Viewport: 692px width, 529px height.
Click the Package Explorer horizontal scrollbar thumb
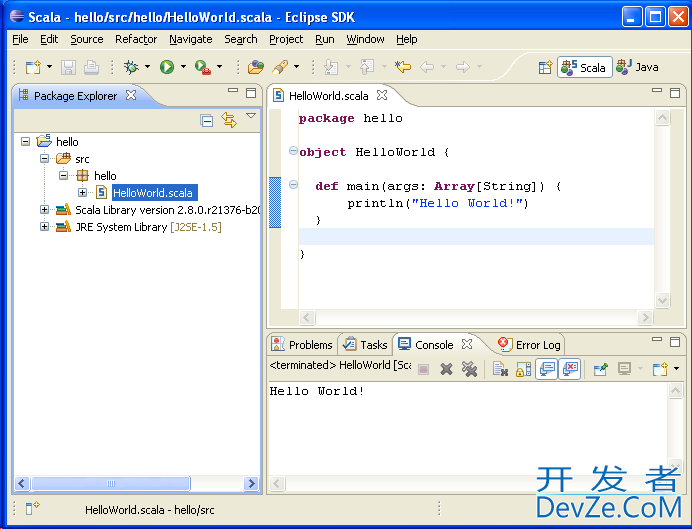pos(111,484)
